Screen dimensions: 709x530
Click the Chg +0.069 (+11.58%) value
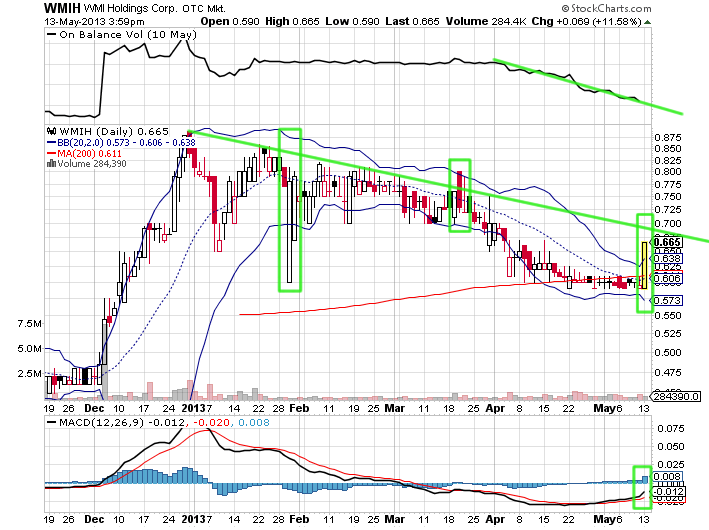[586, 21]
